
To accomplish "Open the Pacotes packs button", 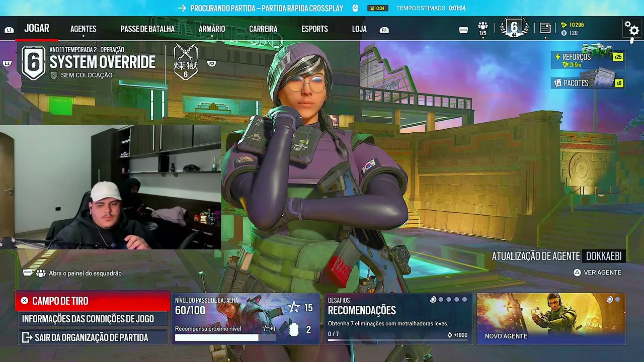I will point(588,83).
